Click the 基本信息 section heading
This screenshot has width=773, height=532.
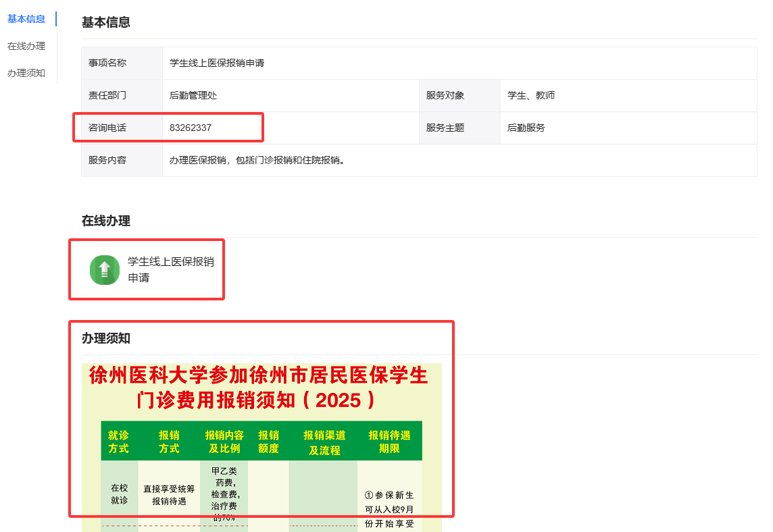tap(105, 22)
